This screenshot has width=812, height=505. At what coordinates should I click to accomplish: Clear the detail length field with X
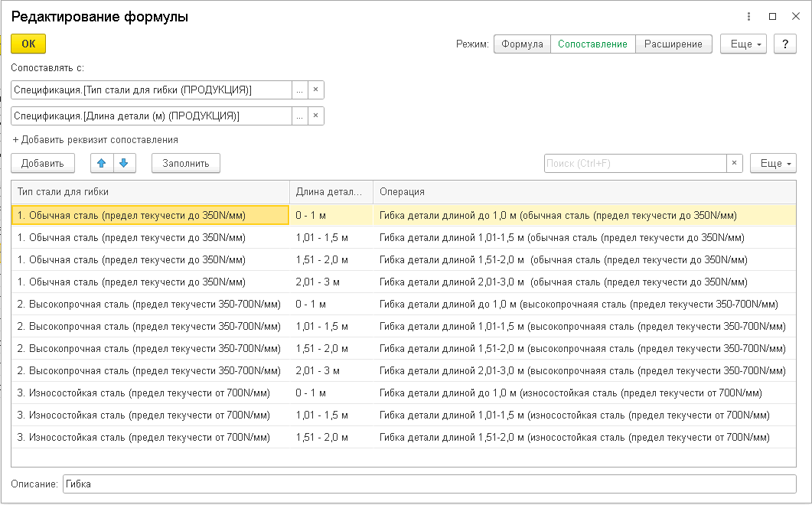point(316,116)
